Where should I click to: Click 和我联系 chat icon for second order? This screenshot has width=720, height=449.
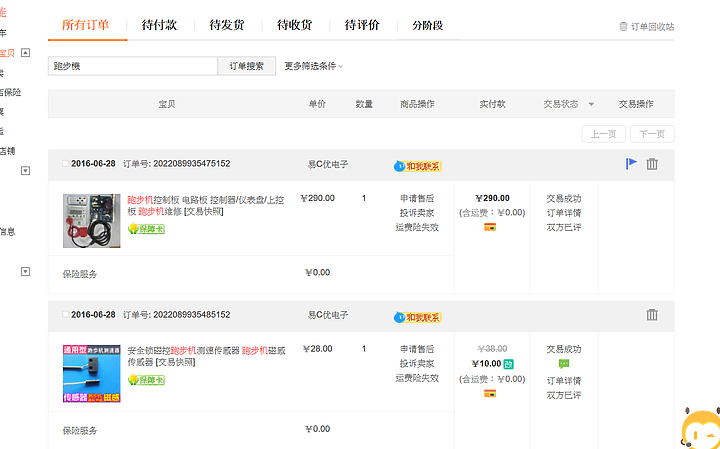417,317
